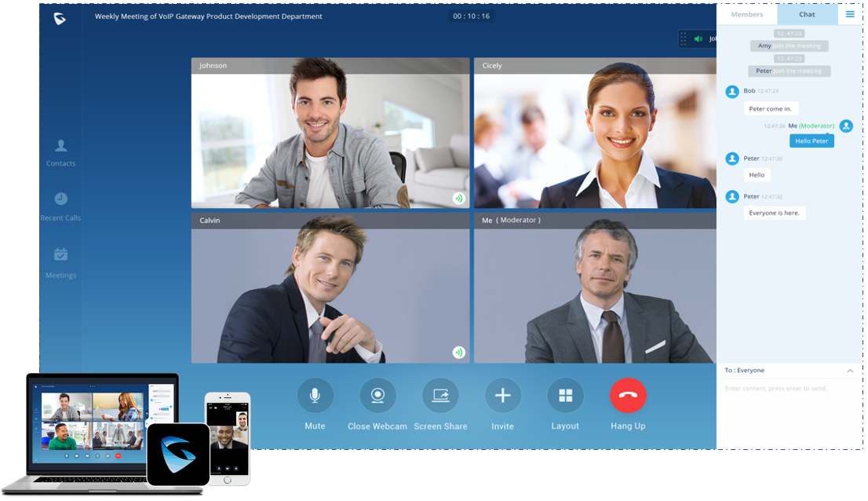Select the Chat tab
Viewport: 868px width, 501px height.
tap(807, 14)
